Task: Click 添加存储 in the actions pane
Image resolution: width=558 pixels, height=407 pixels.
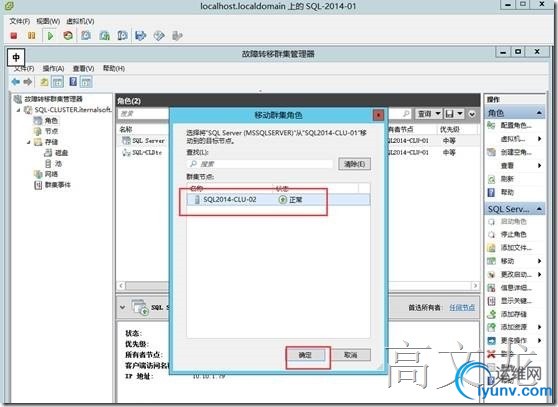Action: coord(513,314)
